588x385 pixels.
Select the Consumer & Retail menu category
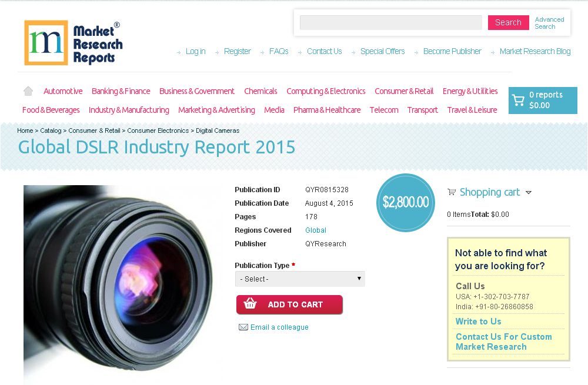[404, 91]
